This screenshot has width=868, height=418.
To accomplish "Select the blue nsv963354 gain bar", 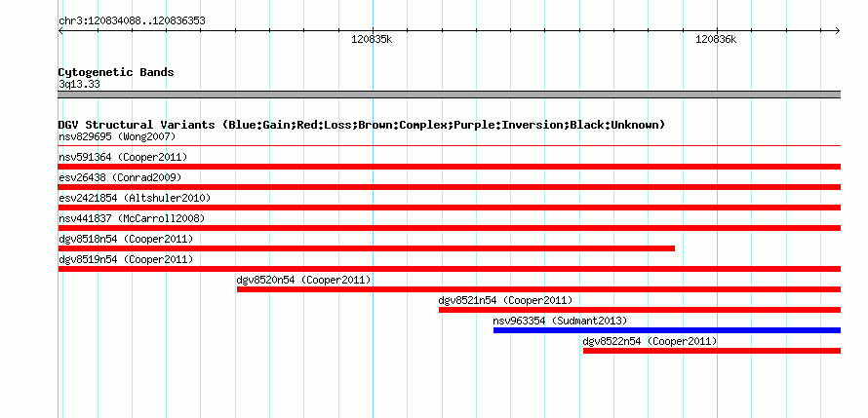I will click(x=667, y=330).
